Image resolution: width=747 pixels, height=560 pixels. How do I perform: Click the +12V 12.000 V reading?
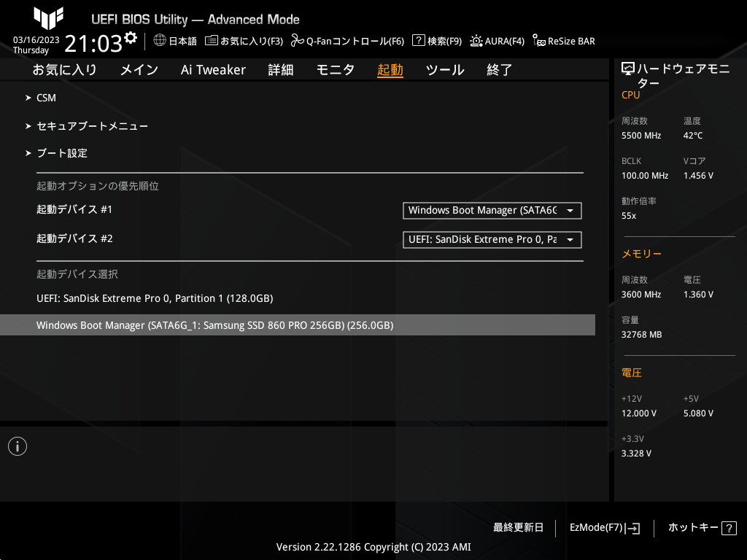coord(639,413)
